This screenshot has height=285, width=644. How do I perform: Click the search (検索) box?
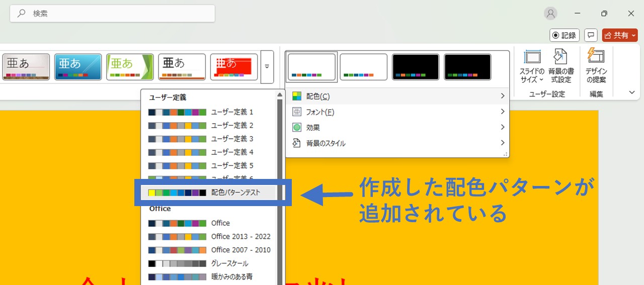pyautogui.click(x=112, y=14)
